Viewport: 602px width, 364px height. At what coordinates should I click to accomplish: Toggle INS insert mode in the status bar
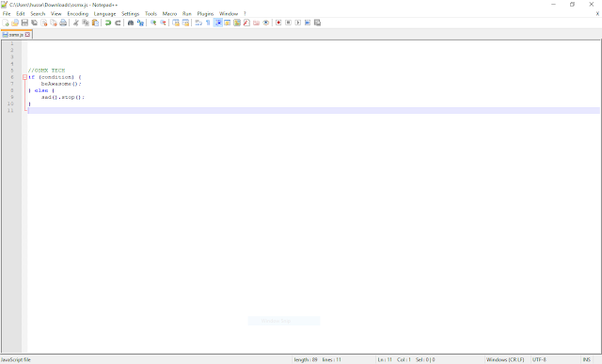[x=587, y=360]
